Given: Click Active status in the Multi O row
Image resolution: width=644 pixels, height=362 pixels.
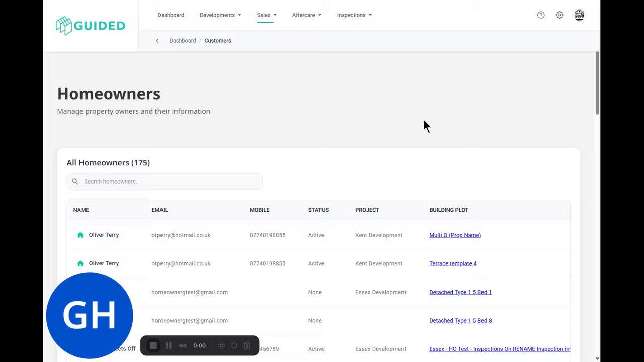Looking at the screenshot, I should (x=316, y=235).
